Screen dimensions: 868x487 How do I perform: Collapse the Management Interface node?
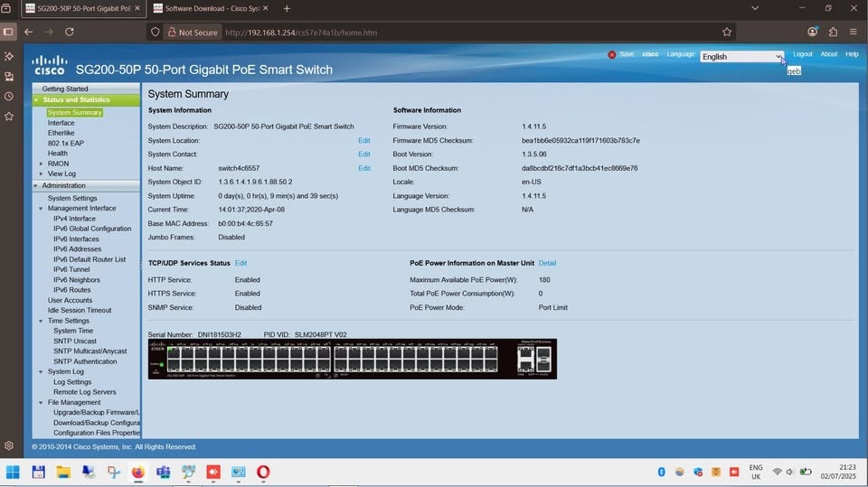tap(41, 209)
